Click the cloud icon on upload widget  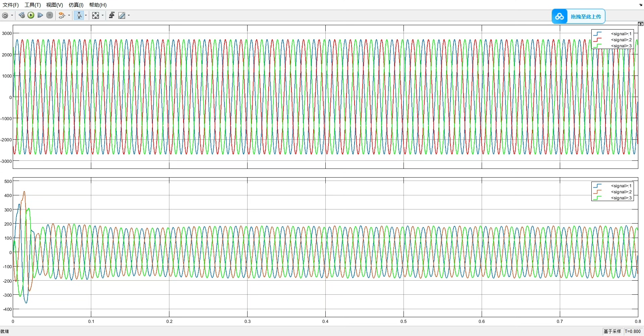559,16
